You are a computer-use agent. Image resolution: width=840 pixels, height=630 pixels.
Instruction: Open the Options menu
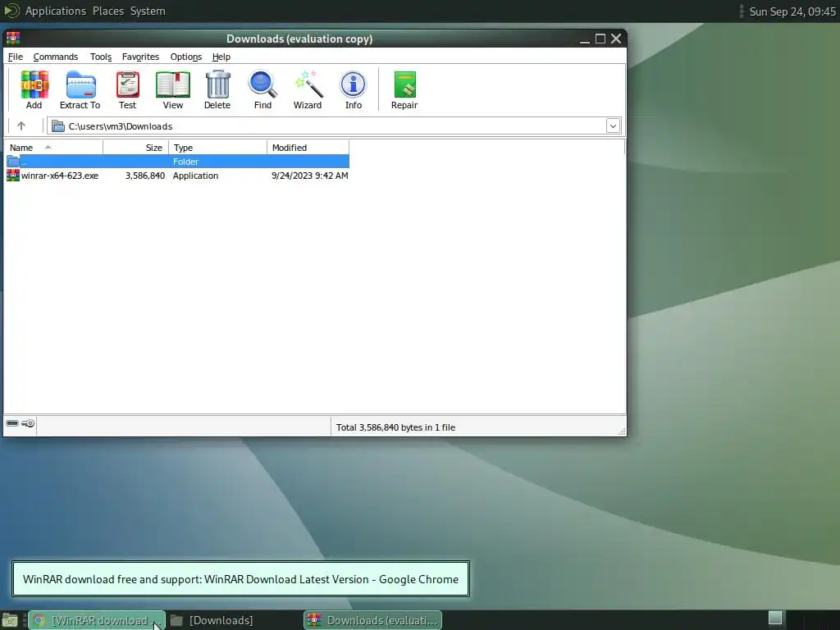click(x=186, y=57)
